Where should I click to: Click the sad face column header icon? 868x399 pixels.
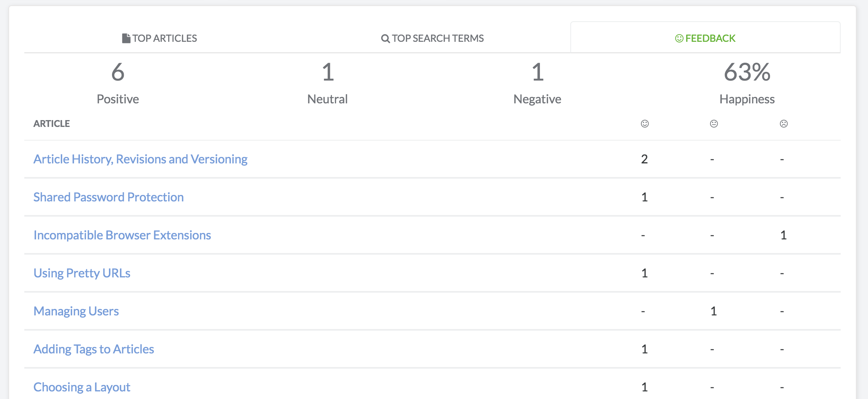point(783,123)
